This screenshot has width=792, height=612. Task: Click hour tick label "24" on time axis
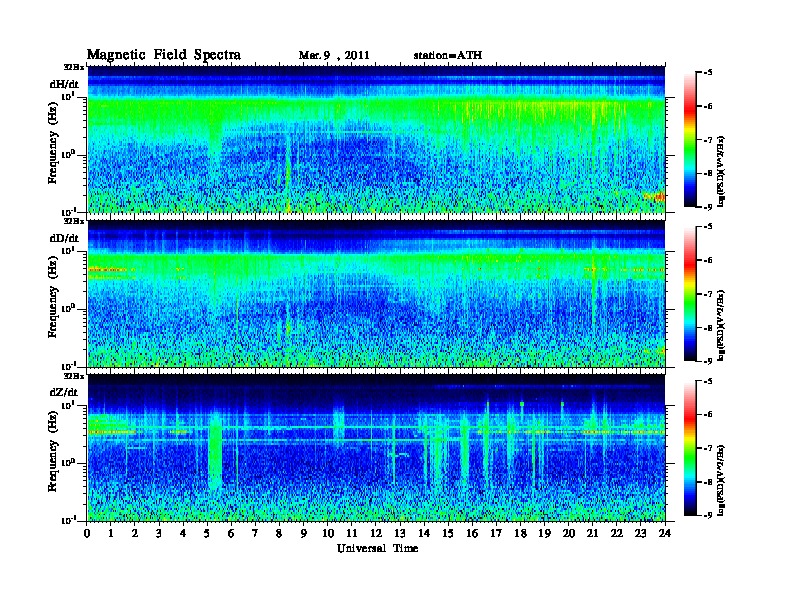pyautogui.click(x=665, y=533)
